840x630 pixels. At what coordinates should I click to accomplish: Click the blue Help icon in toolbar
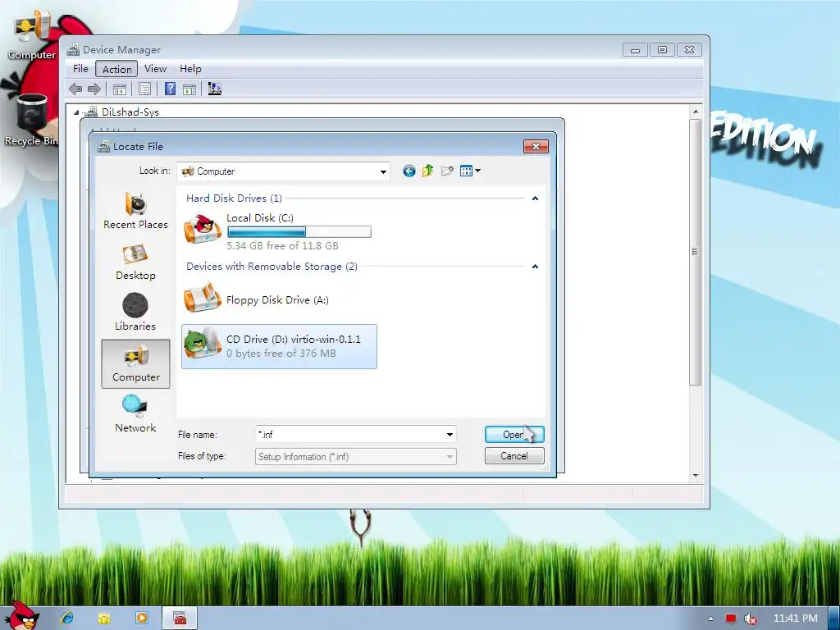point(170,89)
